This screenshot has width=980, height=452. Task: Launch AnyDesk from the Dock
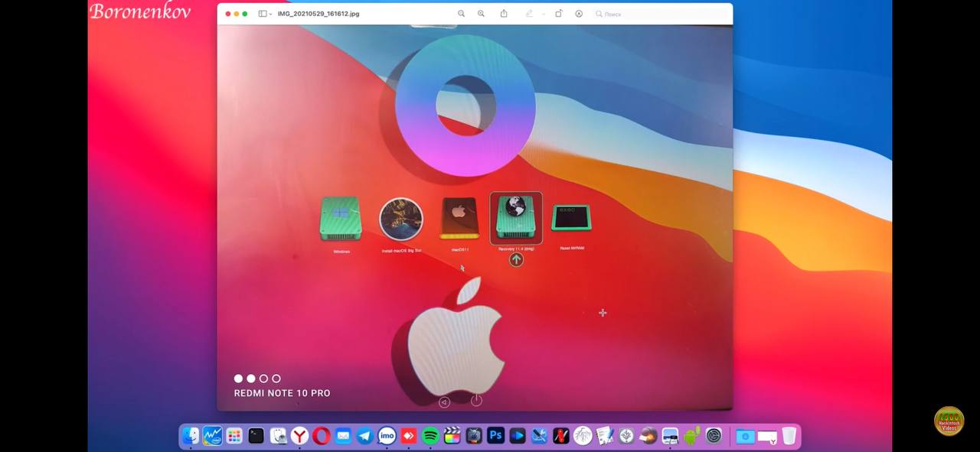(x=409, y=436)
